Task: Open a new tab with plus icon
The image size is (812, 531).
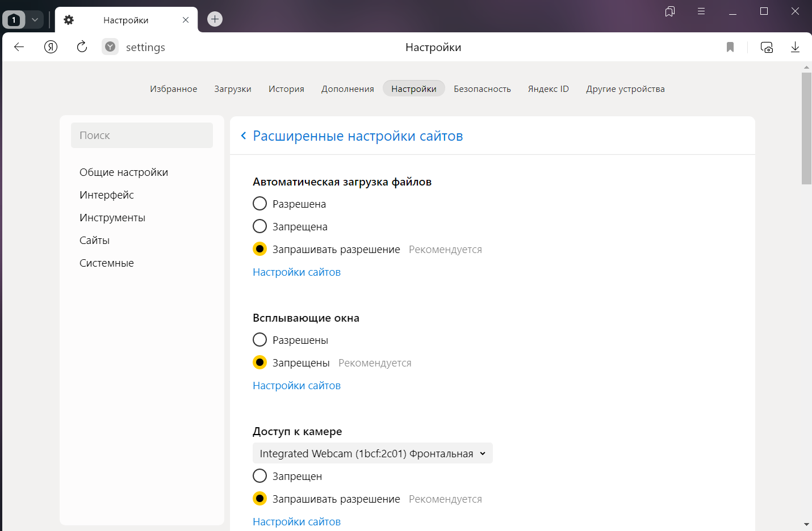Action: click(x=215, y=19)
